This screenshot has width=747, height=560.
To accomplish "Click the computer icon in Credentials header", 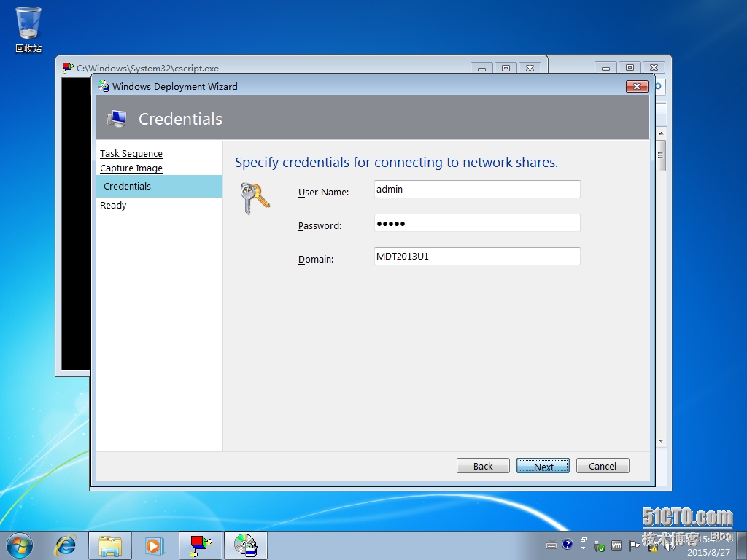I will pos(117,118).
